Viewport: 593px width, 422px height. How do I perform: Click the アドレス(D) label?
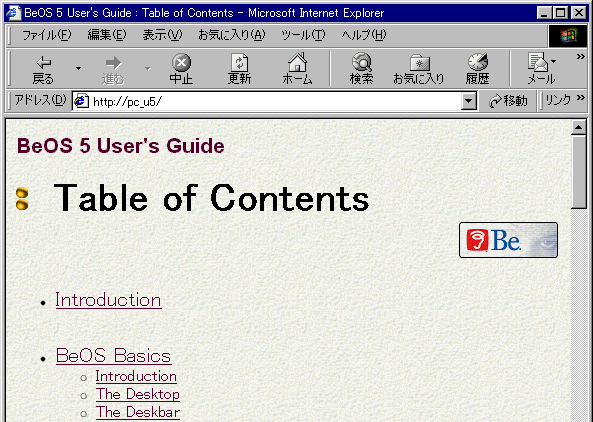point(40,101)
